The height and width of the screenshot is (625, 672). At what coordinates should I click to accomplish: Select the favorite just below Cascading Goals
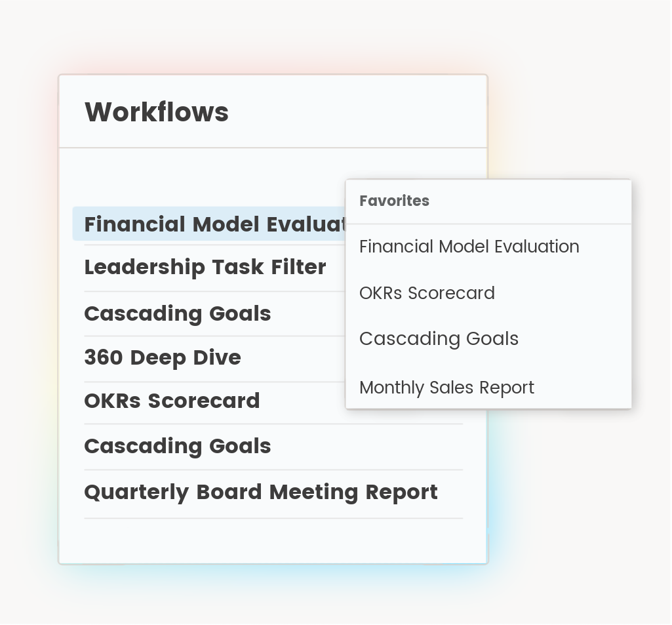tap(446, 388)
